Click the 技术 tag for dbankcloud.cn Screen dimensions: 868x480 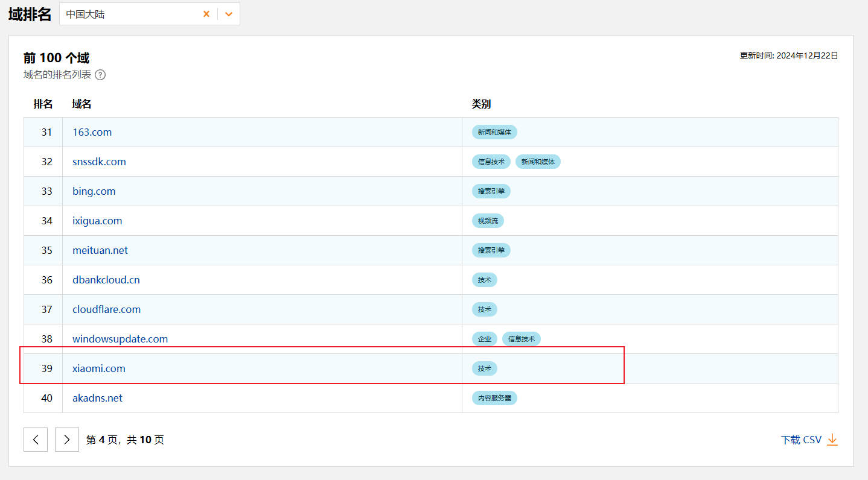tap(484, 280)
